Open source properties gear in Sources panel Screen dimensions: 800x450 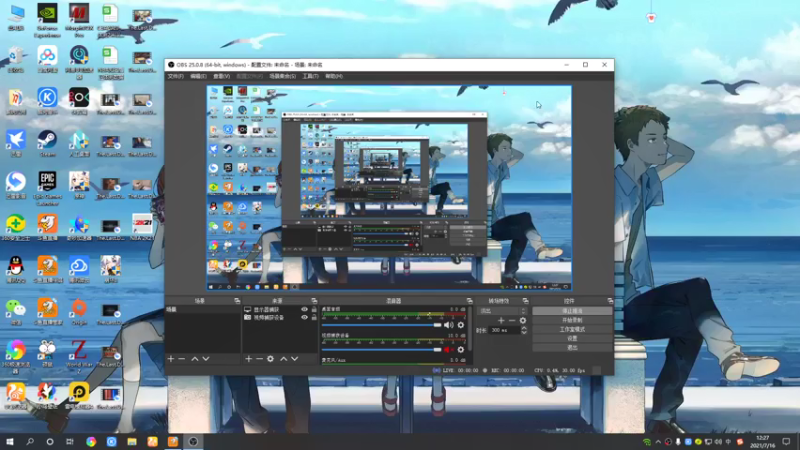[270, 359]
